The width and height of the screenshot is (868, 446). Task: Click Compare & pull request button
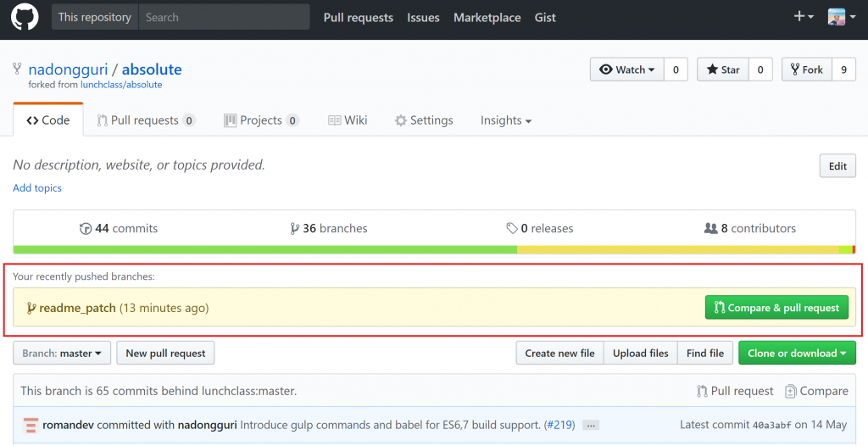pos(776,308)
